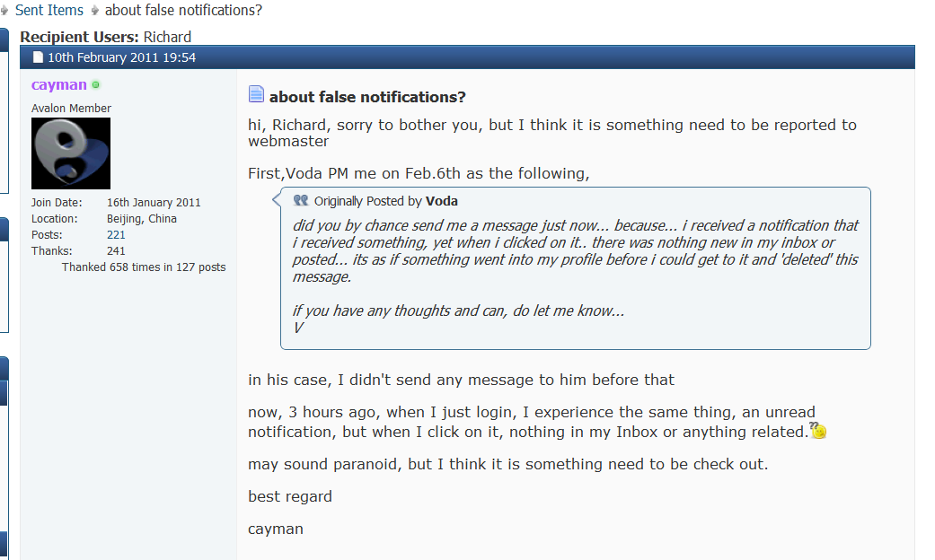Click the message title heading in post
This screenshot has width=935, height=560.
click(367, 97)
